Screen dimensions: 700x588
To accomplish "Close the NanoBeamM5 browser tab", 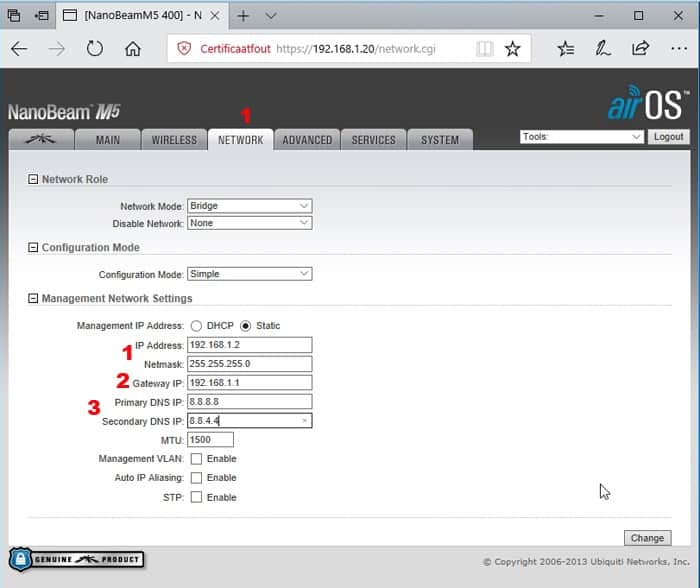I will click(215, 16).
